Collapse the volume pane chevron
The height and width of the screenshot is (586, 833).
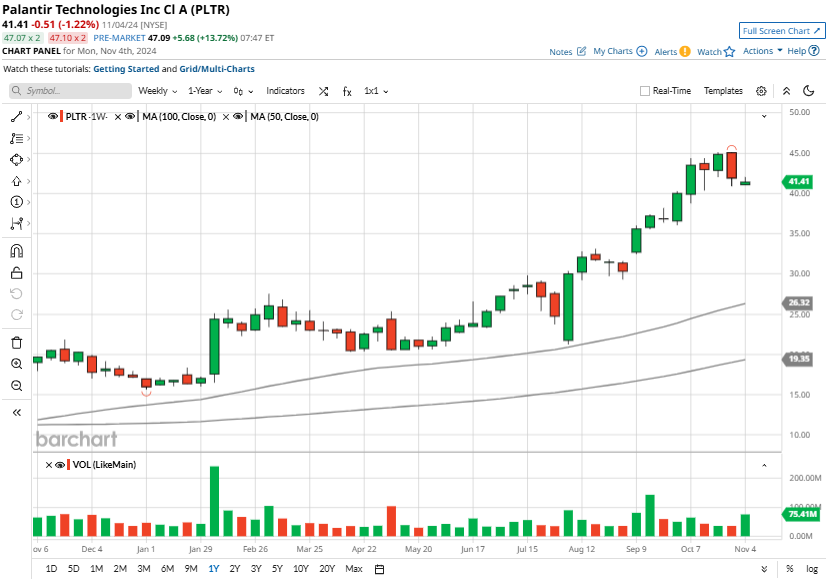coord(764,465)
